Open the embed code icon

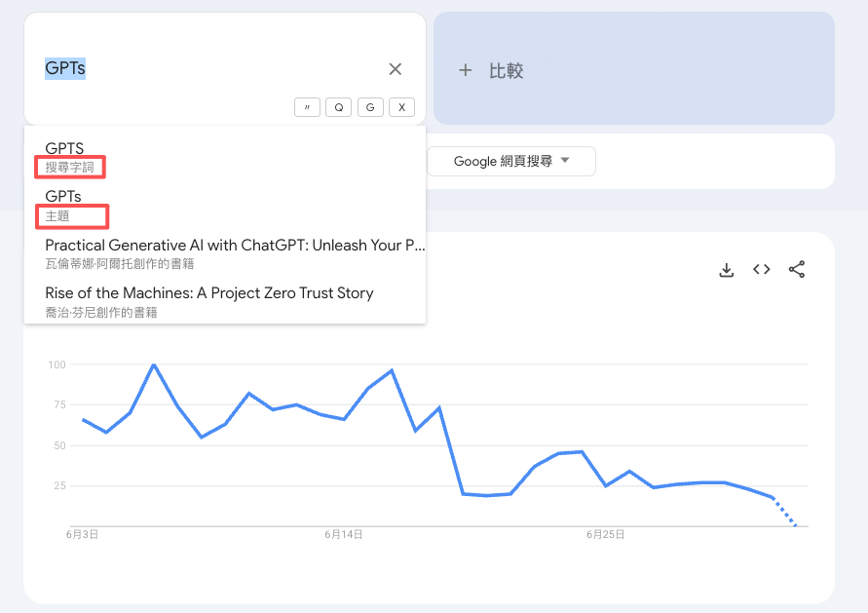[x=762, y=269]
